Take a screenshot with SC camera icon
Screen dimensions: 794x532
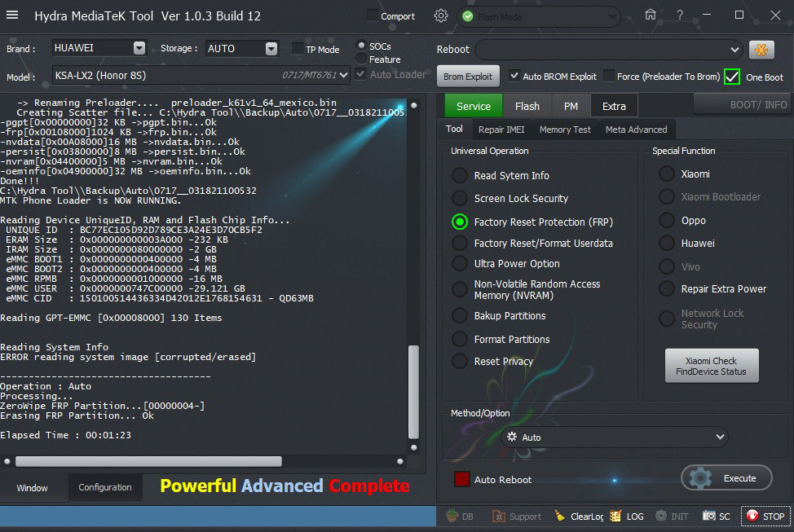[x=709, y=516]
